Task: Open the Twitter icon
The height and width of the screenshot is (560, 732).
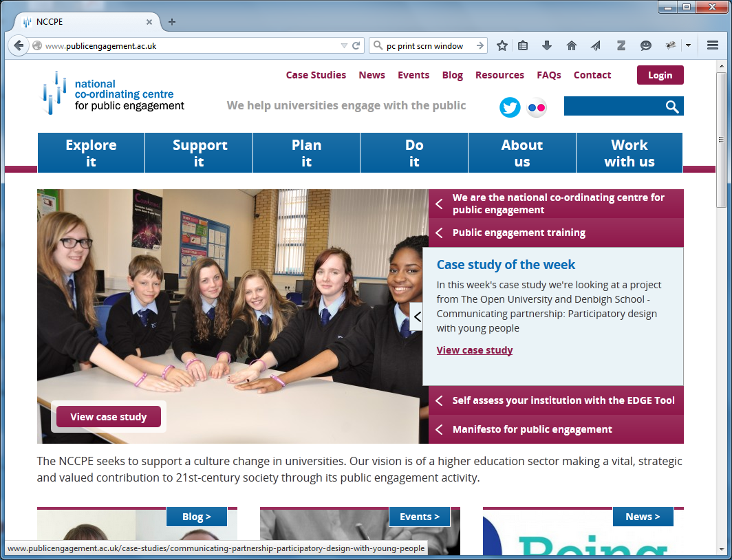Action: (x=510, y=107)
